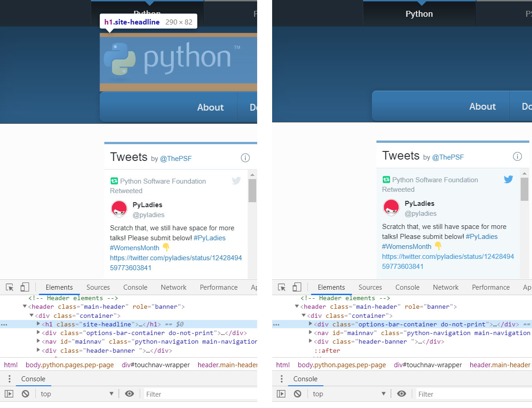The height and width of the screenshot is (408, 532).
Task: Expand nav mainnav node in right tree
Action: pos(310,333)
